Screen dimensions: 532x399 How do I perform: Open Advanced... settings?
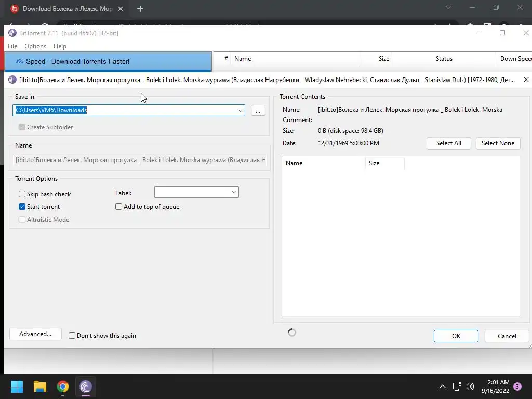coord(35,334)
